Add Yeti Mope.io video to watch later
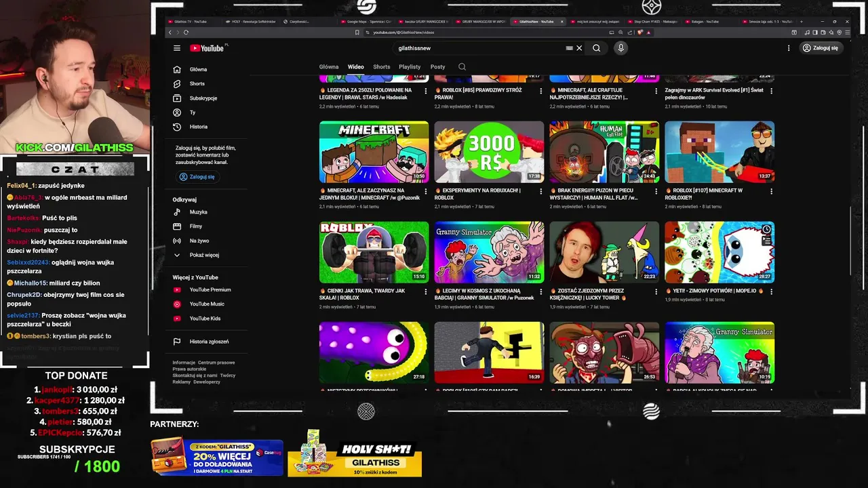Screen dimensions: 868x488 pos(766,230)
